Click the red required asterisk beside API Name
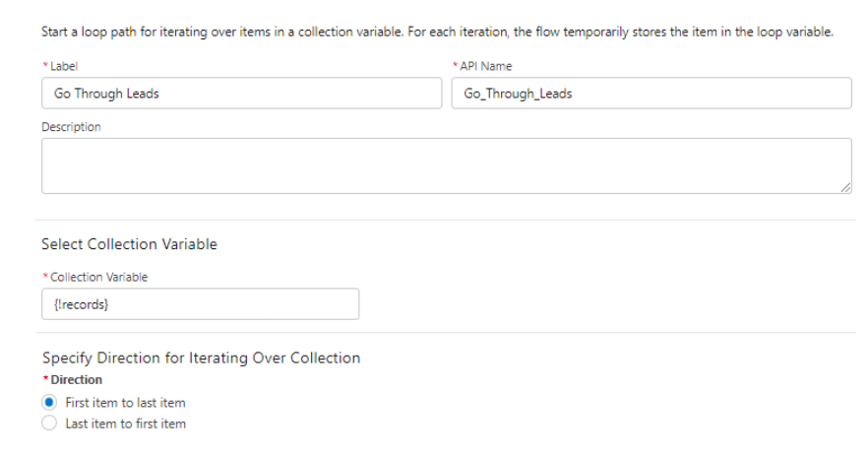The image size is (868, 457). 455,66
